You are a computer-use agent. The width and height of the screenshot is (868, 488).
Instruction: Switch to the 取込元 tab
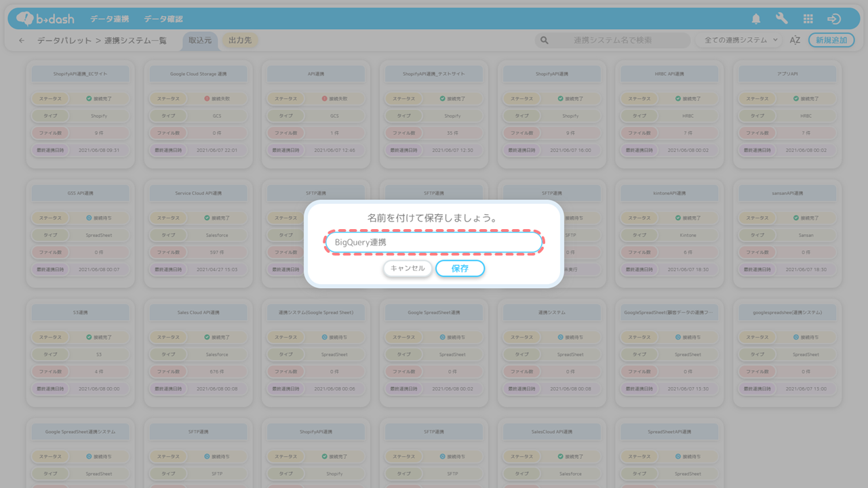[200, 41]
